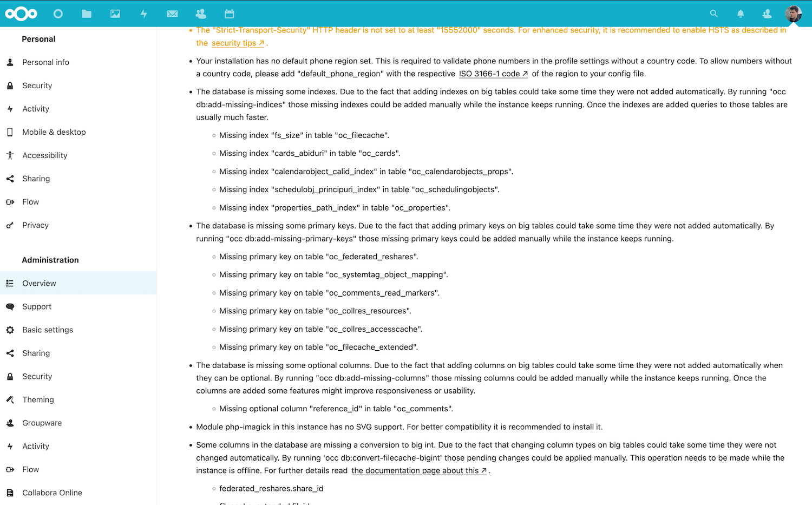This screenshot has height=505, width=812.
Task: Click the Nextcloud logo
Action: coord(21,14)
